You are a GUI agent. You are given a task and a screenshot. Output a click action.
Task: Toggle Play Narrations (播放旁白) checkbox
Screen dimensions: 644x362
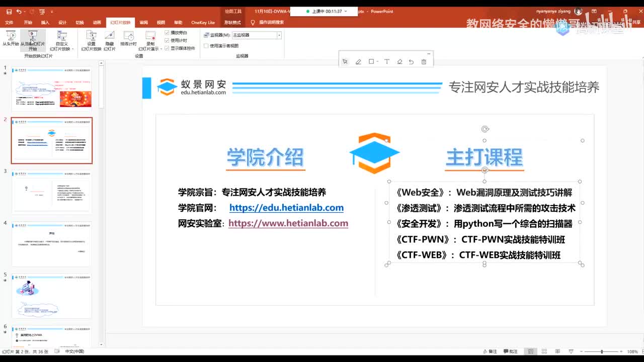click(x=167, y=33)
